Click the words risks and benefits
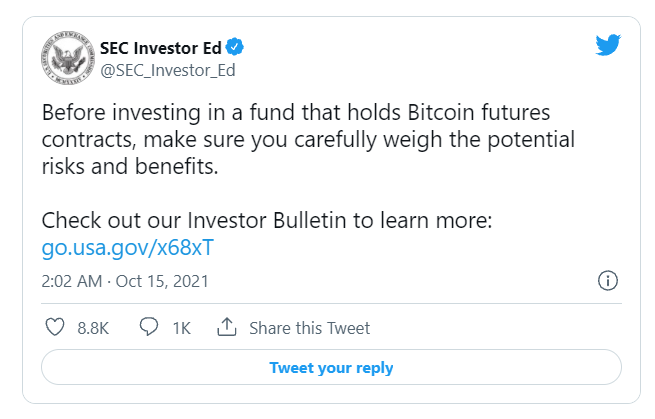Image resolution: width=655 pixels, height=419 pixels. [128, 165]
